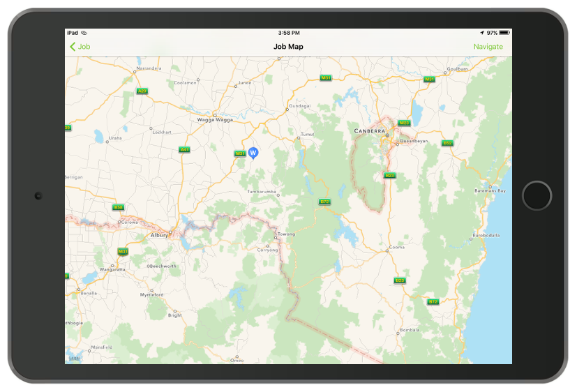Viewport: 577px width, 392px height.
Task: Tap the Wangaratta town label
Action: click(112, 269)
